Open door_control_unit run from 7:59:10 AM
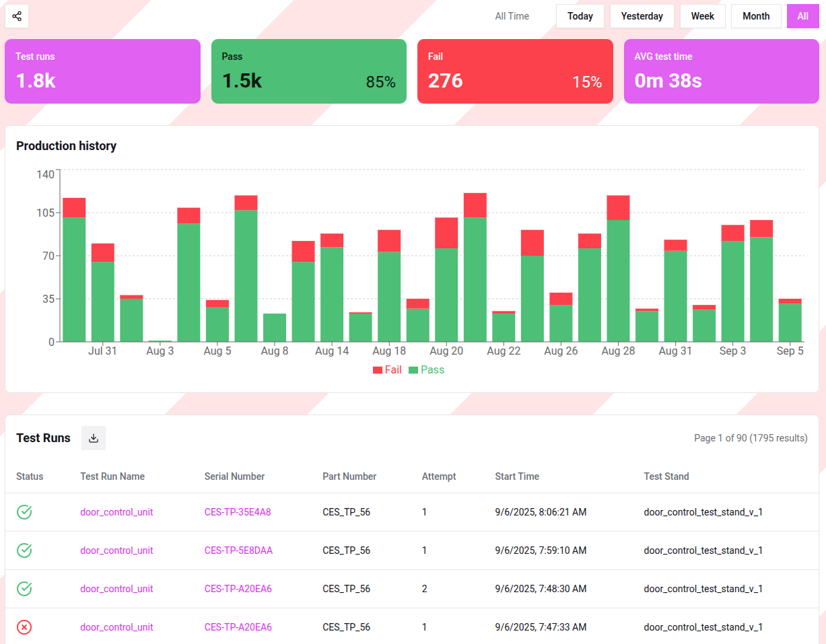Image resolution: width=826 pixels, height=644 pixels. 116,550
